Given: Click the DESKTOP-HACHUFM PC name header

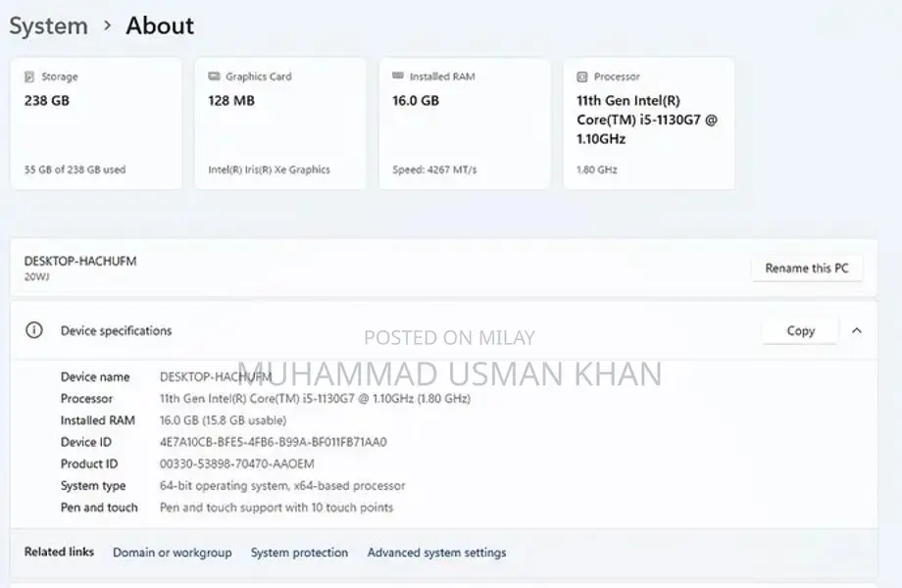Looking at the screenshot, I should 80,262.
